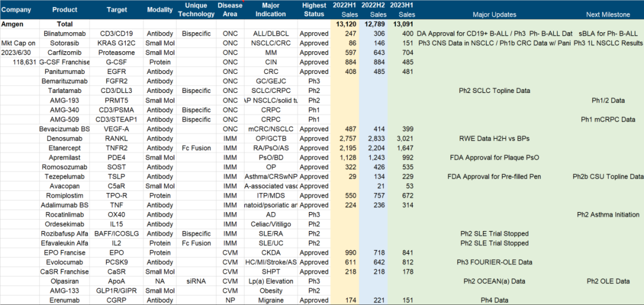This screenshot has height=305, width=644.
Task: Click the Denosumab product cell
Action: pyautogui.click(x=64, y=138)
